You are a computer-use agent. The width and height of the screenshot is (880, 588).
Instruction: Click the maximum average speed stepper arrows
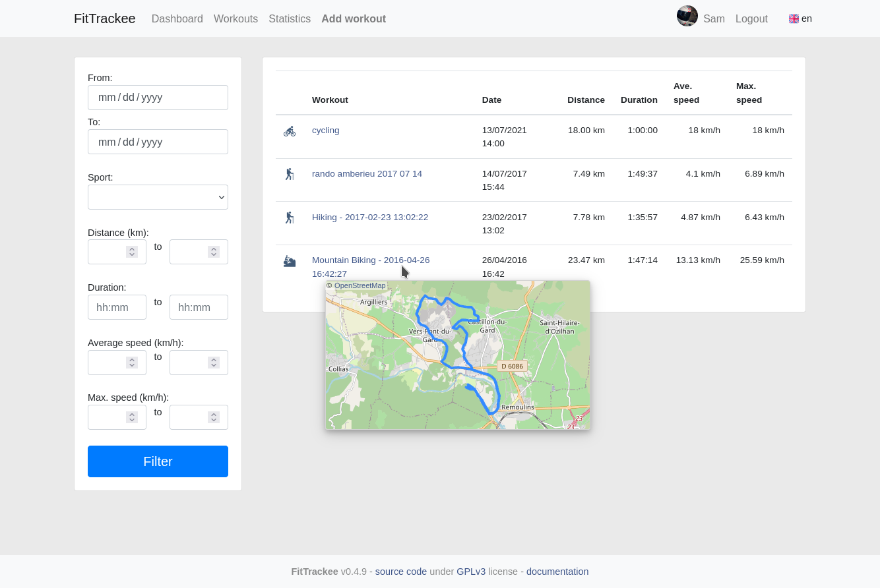214,363
